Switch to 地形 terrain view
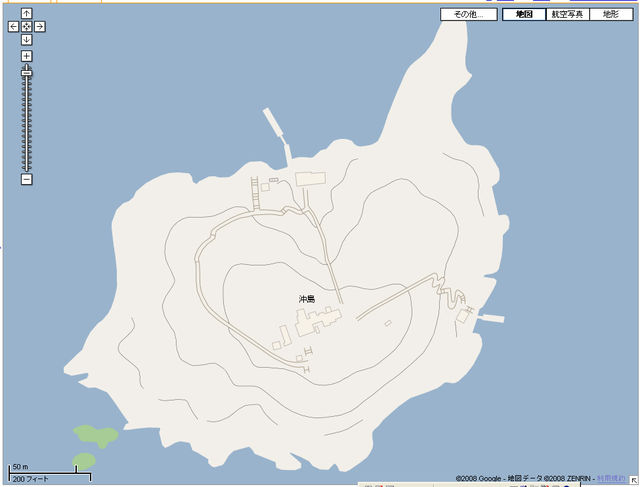Viewport: 640px width, 487px height. (x=610, y=15)
